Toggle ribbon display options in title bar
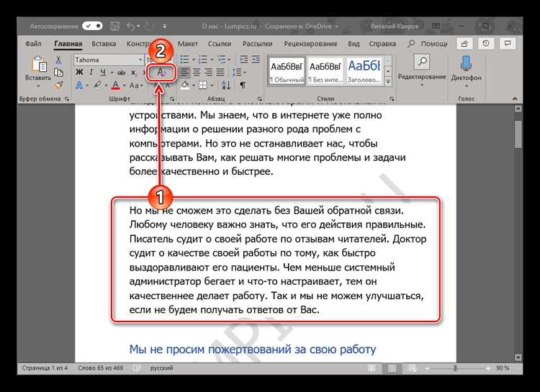Viewport: 540px width, 392px height. (x=436, y=26)
